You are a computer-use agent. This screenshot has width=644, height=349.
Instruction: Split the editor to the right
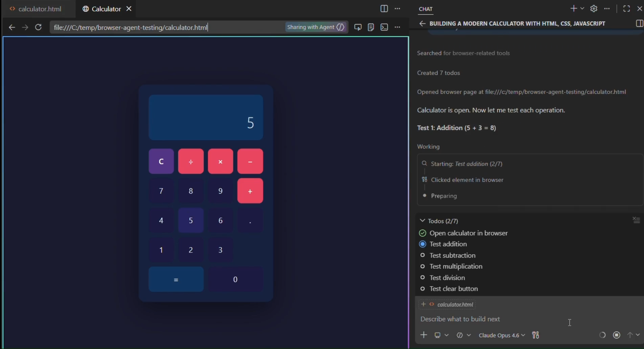384,9
